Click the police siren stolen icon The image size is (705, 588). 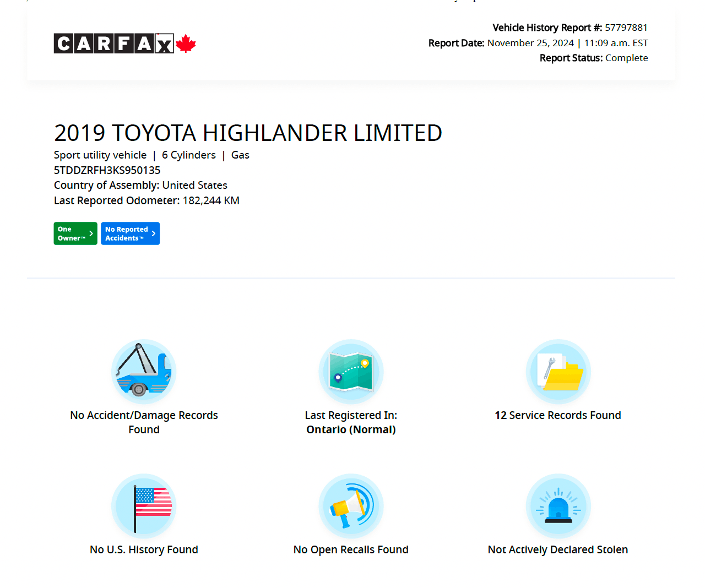click(x=558, y=506)
